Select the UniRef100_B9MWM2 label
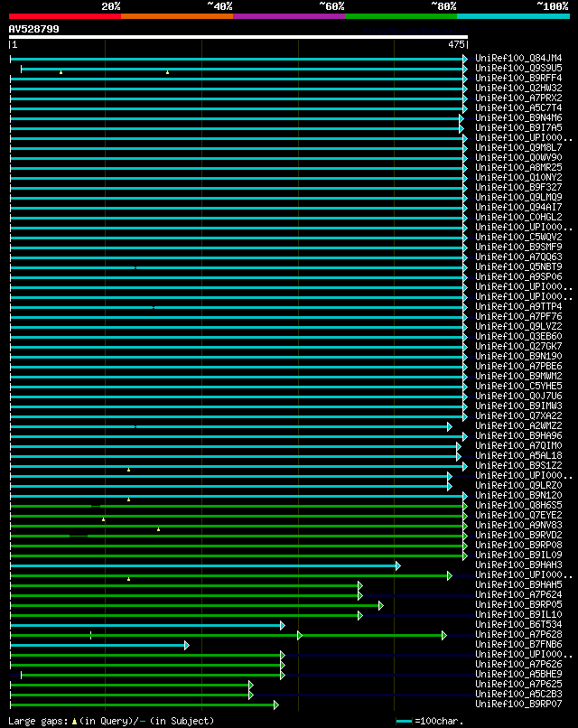The height and width of the screenshot is (728, 578). (x=518, y=377)
